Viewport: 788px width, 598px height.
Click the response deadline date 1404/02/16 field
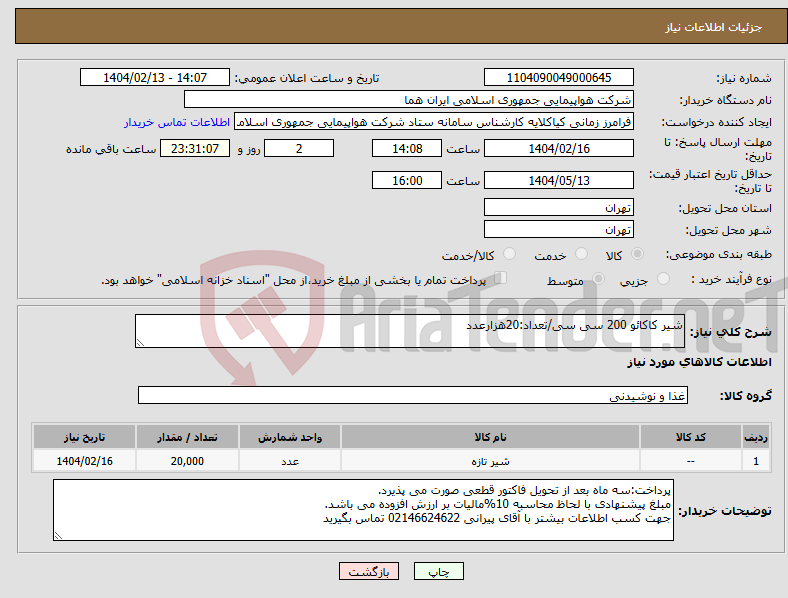pos(558,149)
